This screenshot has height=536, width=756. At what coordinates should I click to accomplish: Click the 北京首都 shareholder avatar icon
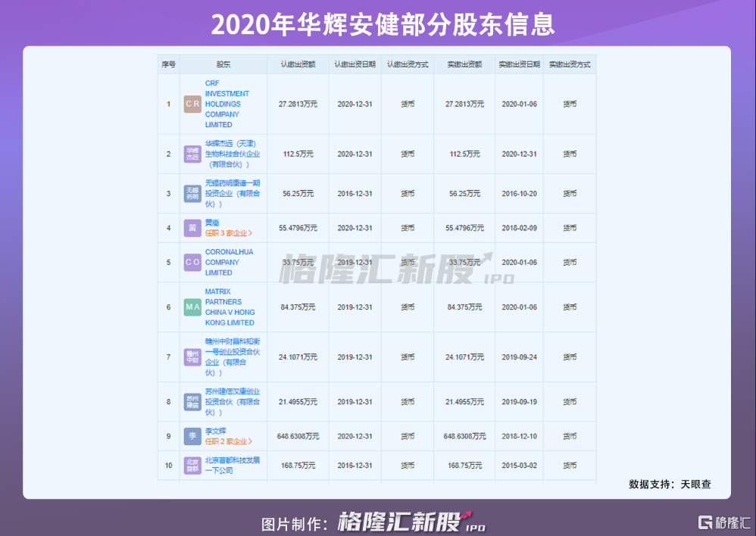coord(192,465)
